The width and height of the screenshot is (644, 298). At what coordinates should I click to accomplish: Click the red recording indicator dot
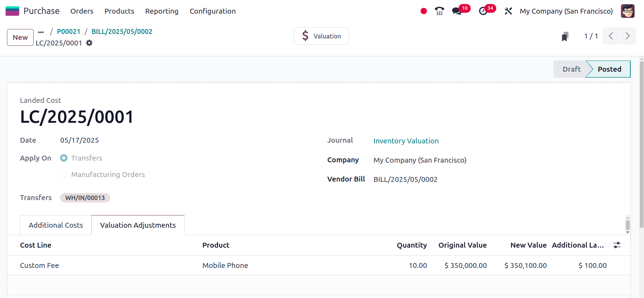(424, 11)
